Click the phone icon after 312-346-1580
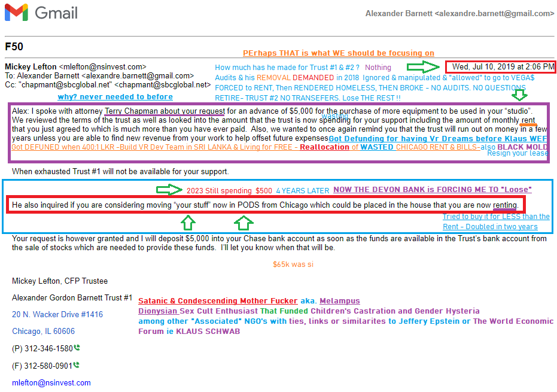The width and height of the screenshot is (557, 392). coord(77,348)
